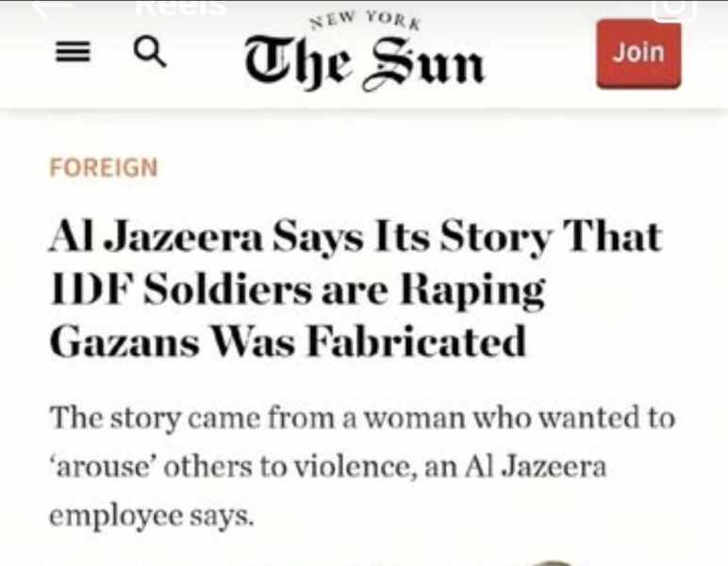Click the word 'woman' in the summary
Image resolution: width=728 pixels, height=566 pixels.
(x=415, y=418)
